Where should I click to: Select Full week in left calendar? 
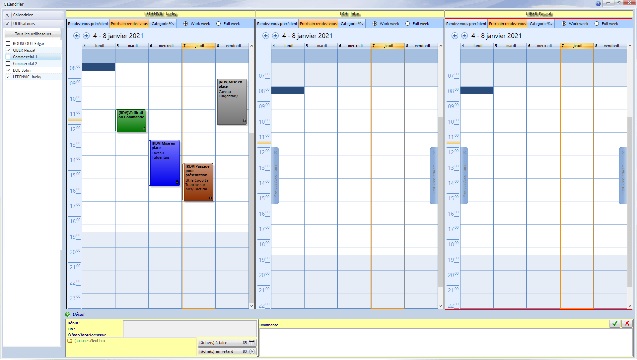click(x=228, y=24)
